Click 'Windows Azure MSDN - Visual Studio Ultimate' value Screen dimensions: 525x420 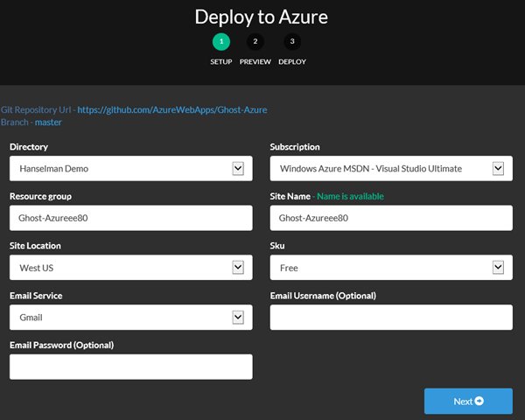371,169
